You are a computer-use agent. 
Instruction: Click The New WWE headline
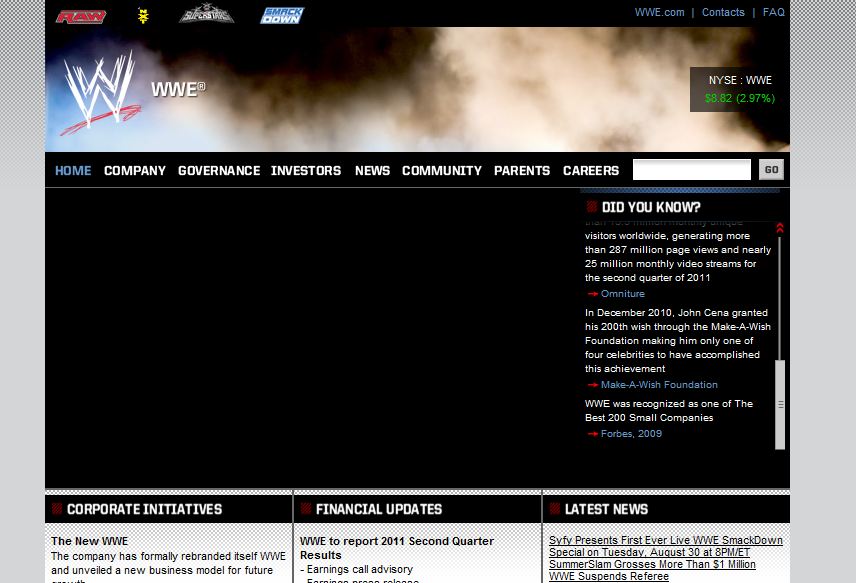[x=90, y=542]
